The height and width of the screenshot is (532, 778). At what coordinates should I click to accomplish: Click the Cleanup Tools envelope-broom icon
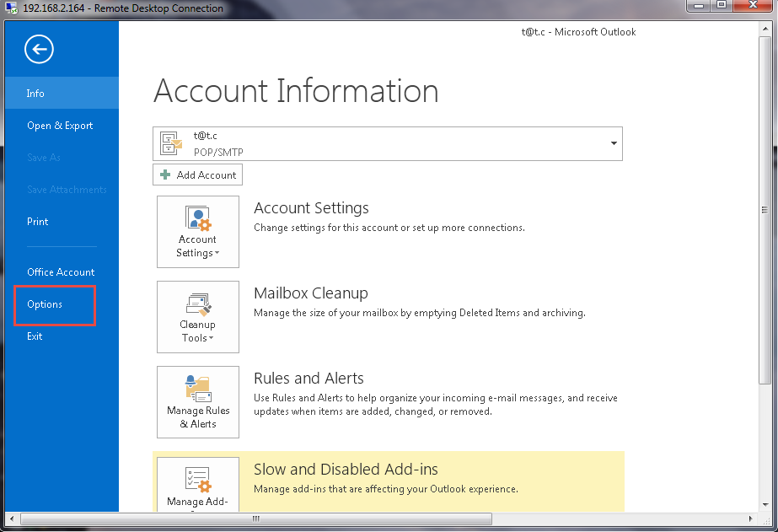pos(198,304)
